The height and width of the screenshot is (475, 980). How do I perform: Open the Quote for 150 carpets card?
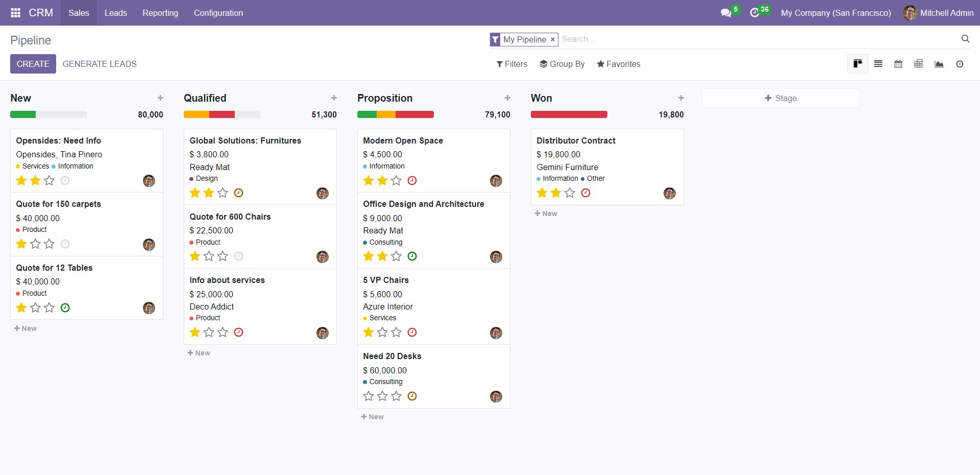pyautogui.click(x=87, y=224)
